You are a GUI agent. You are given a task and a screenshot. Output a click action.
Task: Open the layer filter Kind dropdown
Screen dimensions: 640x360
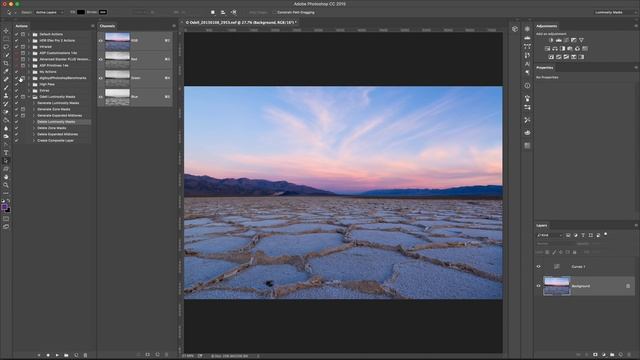point(549,236)
